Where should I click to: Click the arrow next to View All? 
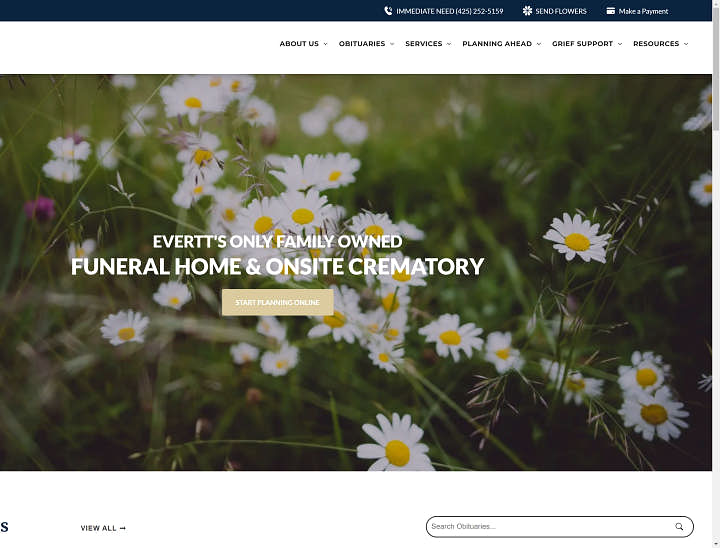click(x=123, y=528)
